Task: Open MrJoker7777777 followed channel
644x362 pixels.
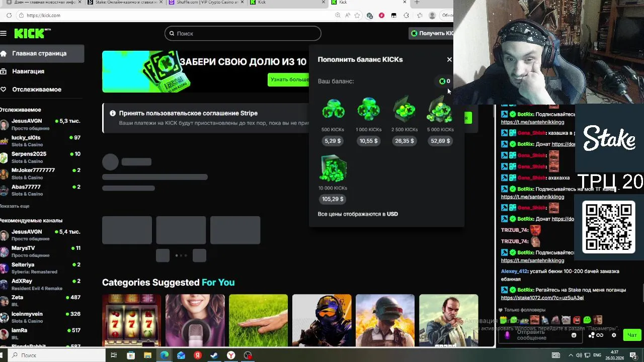Action: click(40, 173)
